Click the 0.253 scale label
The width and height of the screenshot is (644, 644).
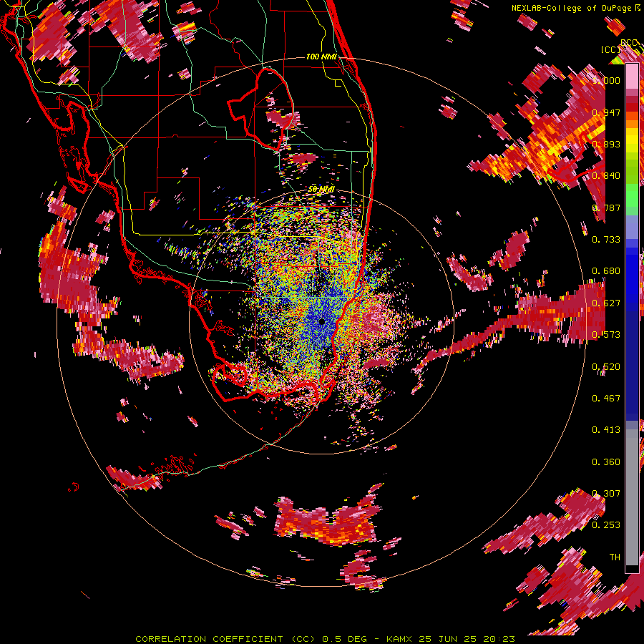click(606, 525)
